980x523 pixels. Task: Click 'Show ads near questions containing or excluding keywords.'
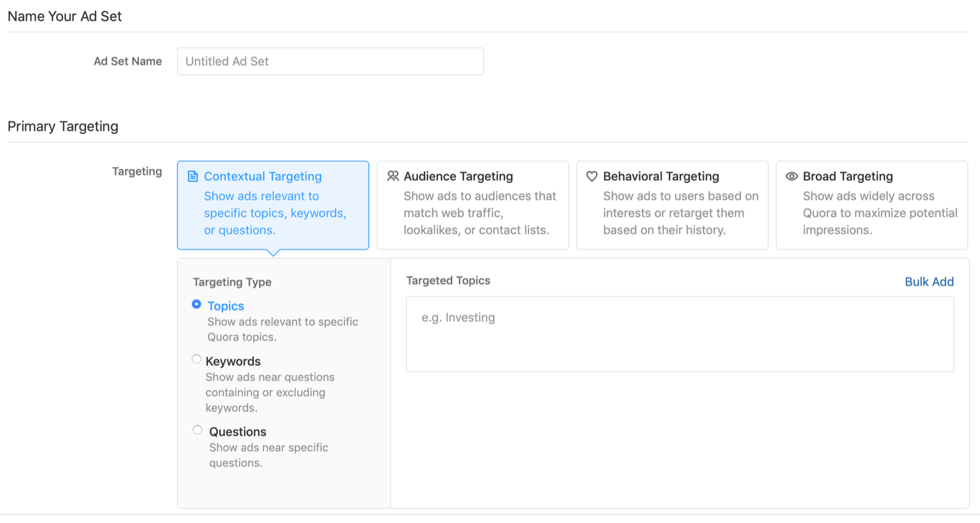click(x=269, y=393)
